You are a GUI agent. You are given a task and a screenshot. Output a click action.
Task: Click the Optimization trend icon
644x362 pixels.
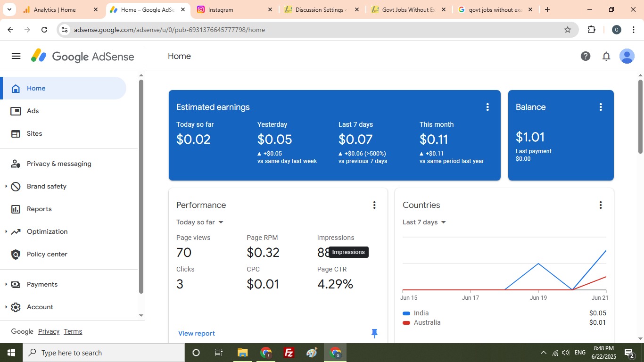point(16,231)
